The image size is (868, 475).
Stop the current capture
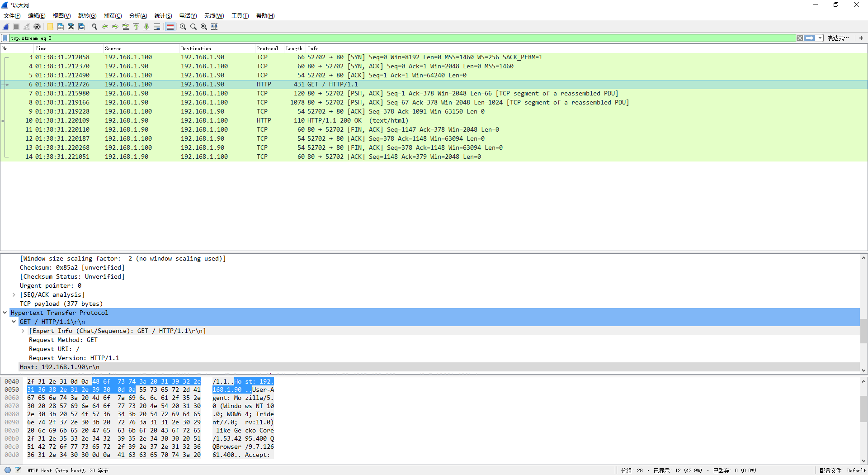(x=15, y=27)
